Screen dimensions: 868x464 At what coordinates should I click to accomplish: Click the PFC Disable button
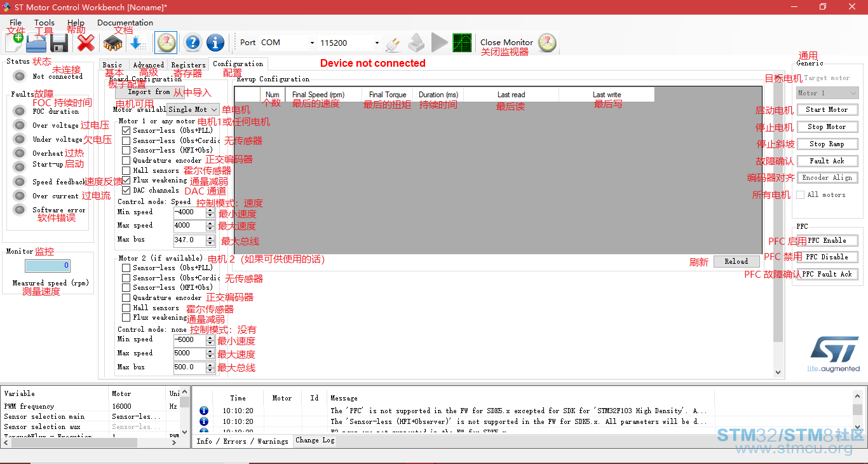(x=827, y=257)
